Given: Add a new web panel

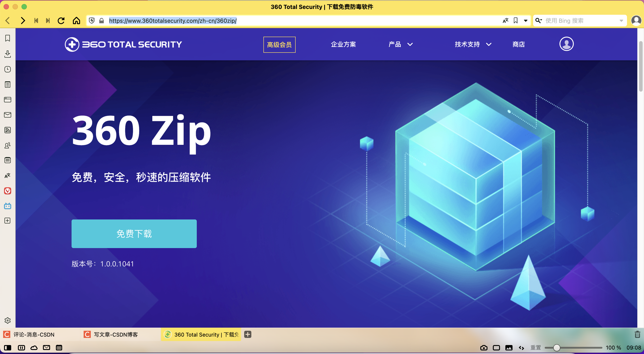Looking at the screenshot, I should click(8, 221).
